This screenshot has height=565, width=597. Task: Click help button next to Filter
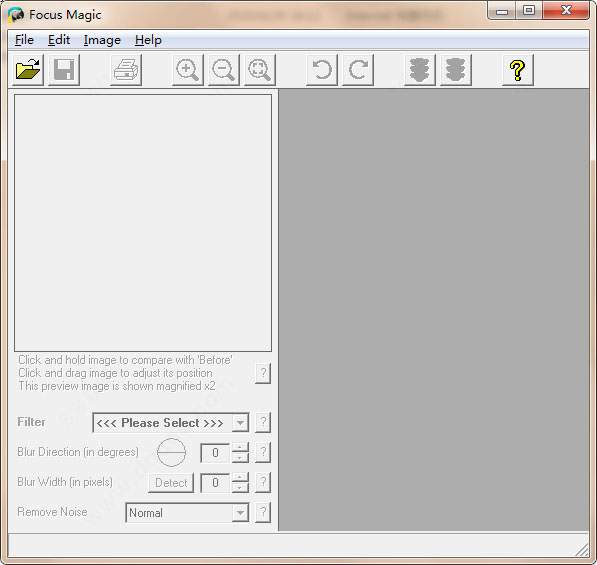(263, 422)
